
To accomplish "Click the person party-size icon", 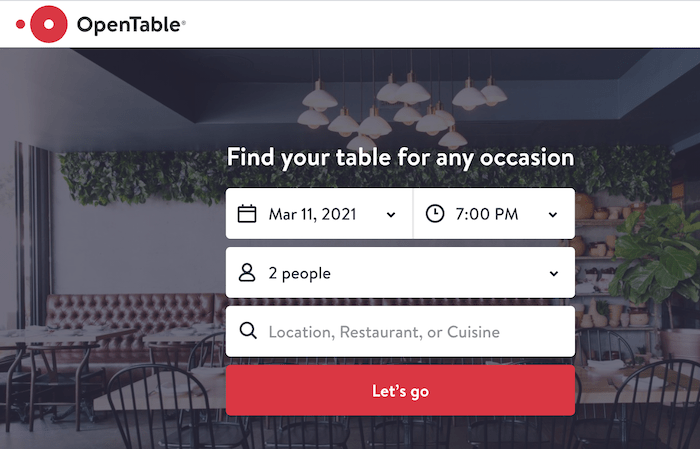I will tap(247, 272).
